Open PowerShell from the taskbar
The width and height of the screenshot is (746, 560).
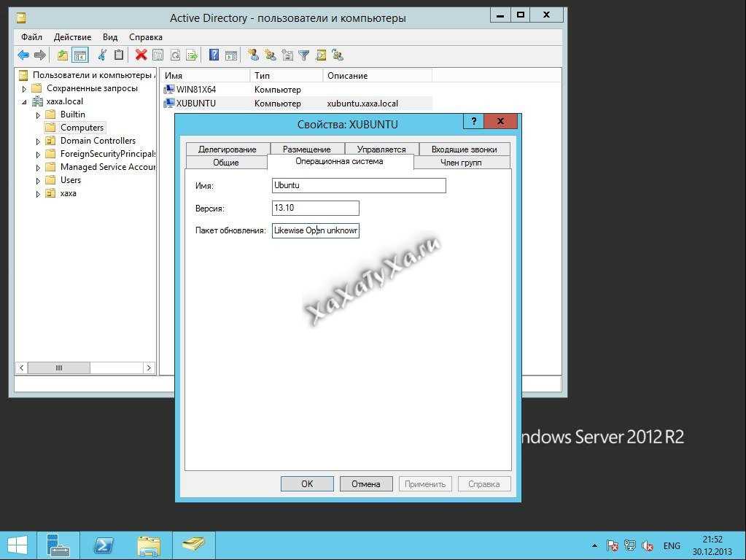coord(104,545)
